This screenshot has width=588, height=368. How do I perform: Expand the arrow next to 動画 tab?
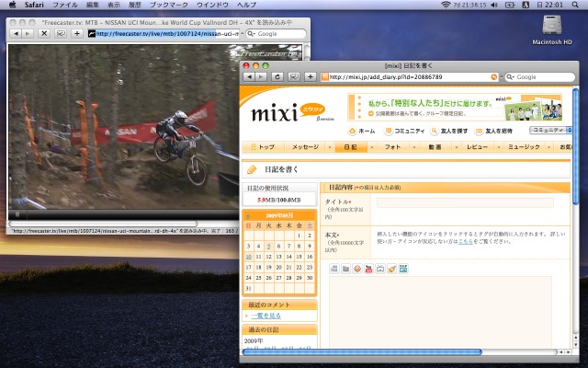click(457, 147)
